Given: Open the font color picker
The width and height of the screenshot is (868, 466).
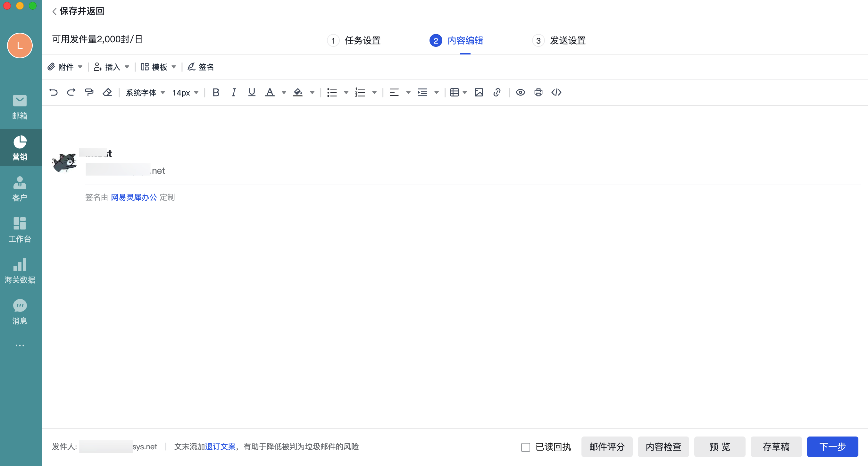Looking at the screenshot, I should pyautogui.click(x=270, y=92).
